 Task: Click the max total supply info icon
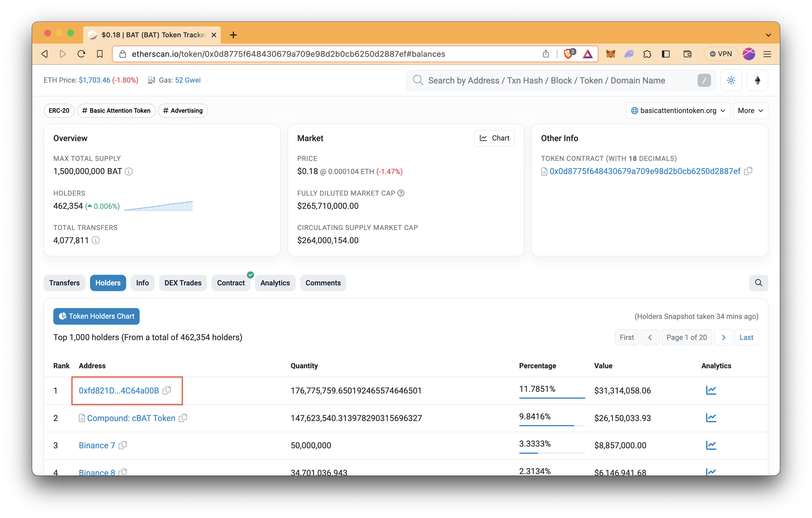coord(128,171)
